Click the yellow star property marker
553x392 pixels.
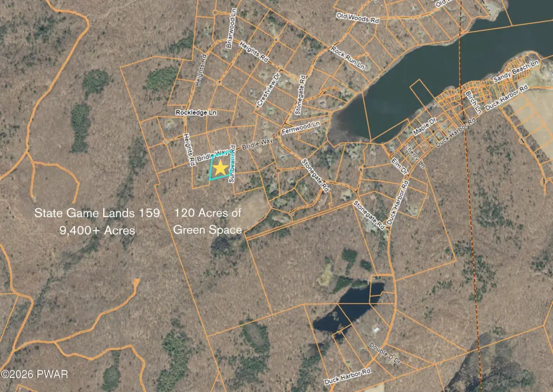click(220, 168)
